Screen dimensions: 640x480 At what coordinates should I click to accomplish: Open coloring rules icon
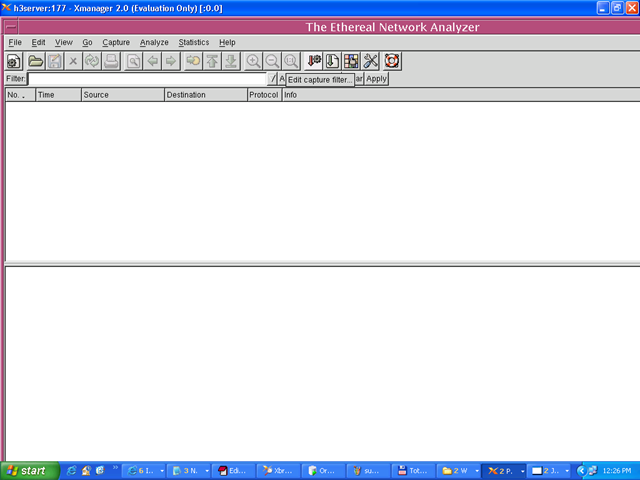[x=351, y=61]
